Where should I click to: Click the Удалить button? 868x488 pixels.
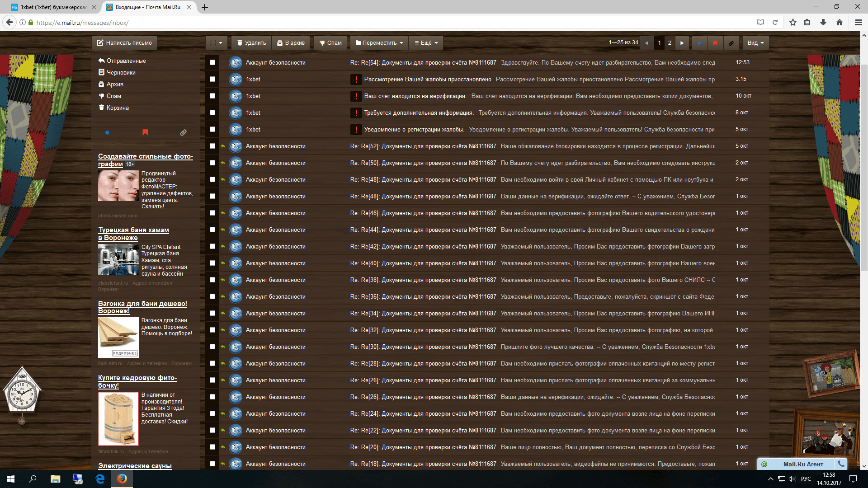pyautogui.click(x=251, y=43)
